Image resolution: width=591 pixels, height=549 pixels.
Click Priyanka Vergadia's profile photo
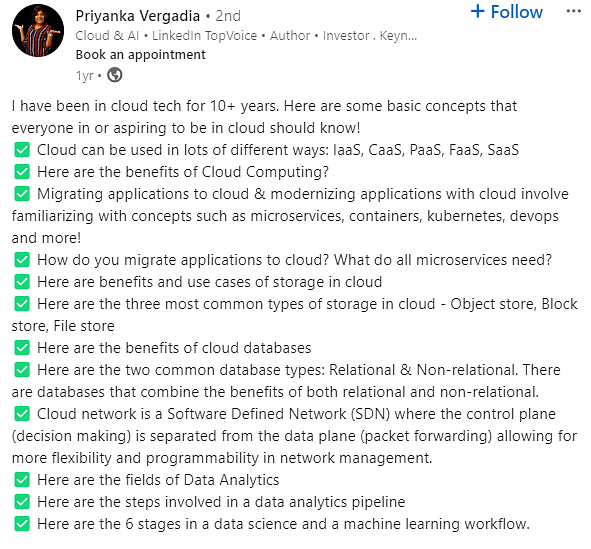38,31
